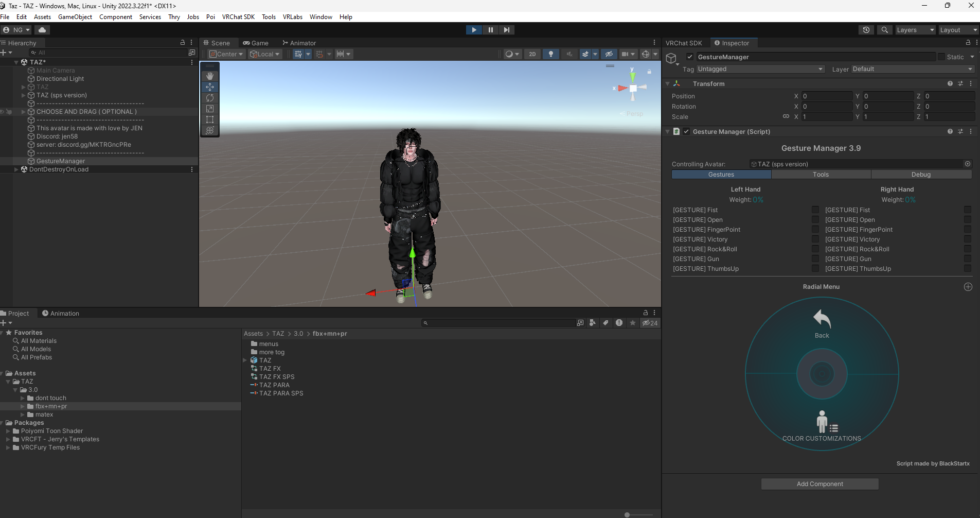Select the Move tool in the scene toolbar
Image resolution: width=980 pixels, height=518 pixels.
point(210,87)
